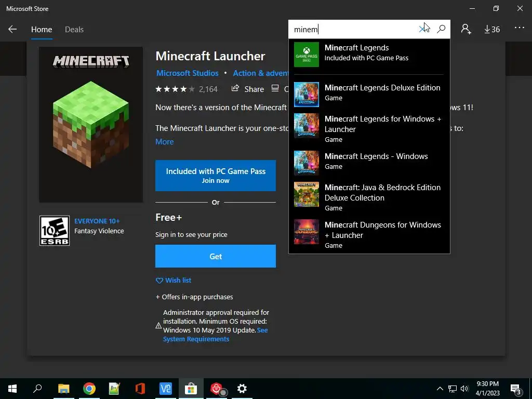Show hidden system tray icons
Viewport: 532px width, 399px height.
tap(440, 389)
